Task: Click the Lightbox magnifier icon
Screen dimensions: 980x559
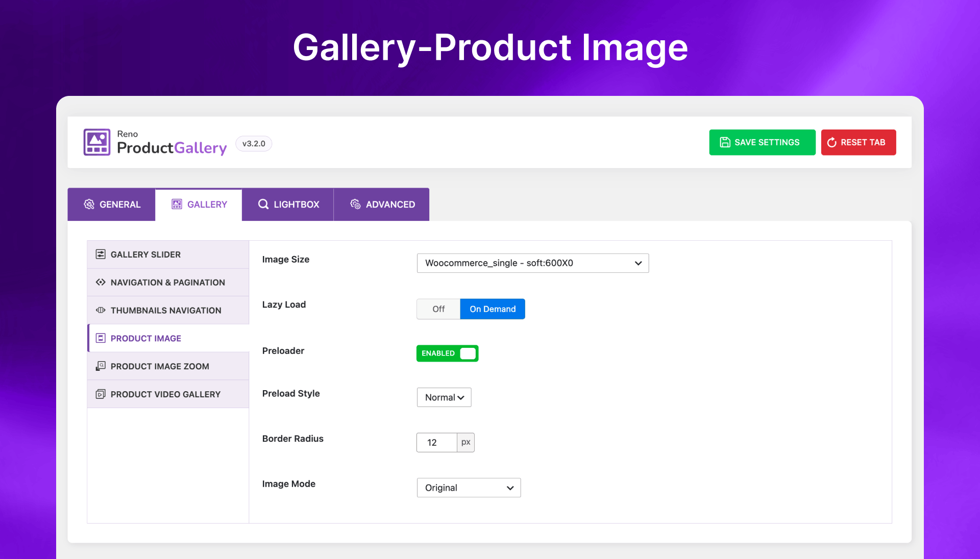Action: [x=263, y=205]
